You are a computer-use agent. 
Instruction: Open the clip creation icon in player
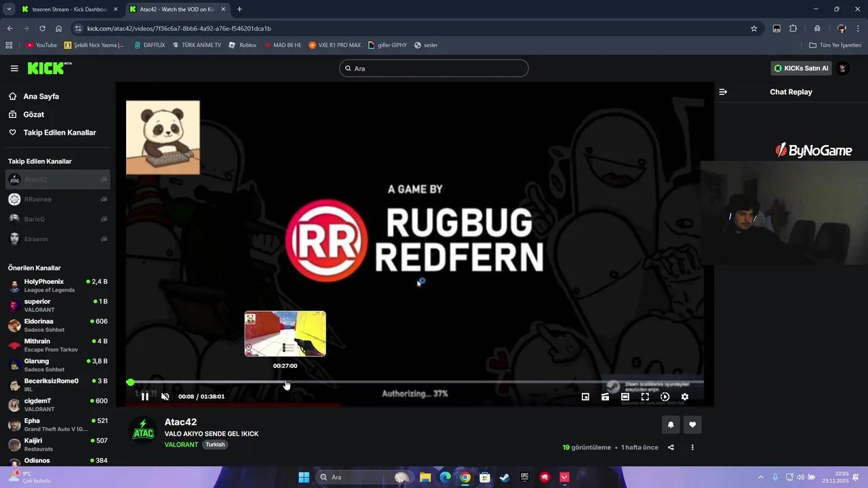[605, 397]
